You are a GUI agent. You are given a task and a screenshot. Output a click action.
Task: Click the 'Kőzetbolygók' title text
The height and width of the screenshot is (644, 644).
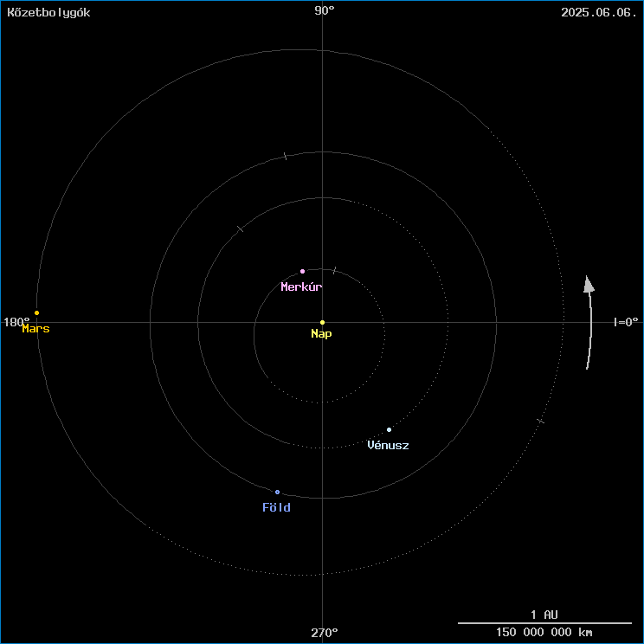point(48,12)
